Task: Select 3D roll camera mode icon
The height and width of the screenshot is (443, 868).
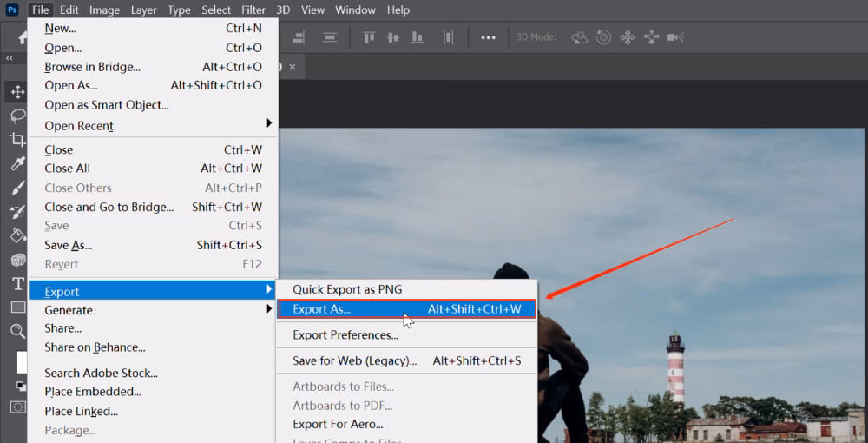Action: tap(604, 37)
